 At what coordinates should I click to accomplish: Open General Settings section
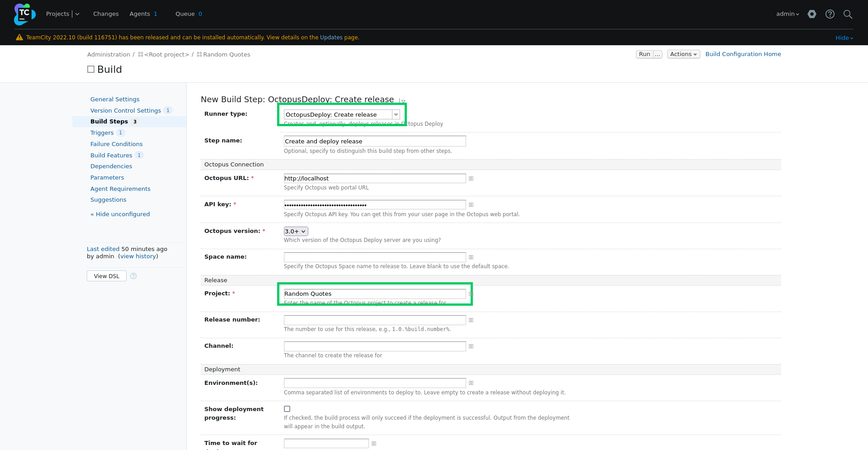pyautogui.click(x=115, y=99)
